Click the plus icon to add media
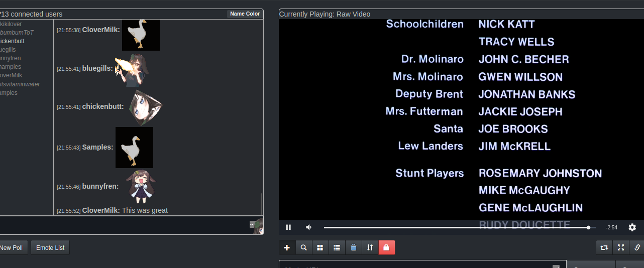This screenshot has height=268, width=644. click(x=287, y=247)
